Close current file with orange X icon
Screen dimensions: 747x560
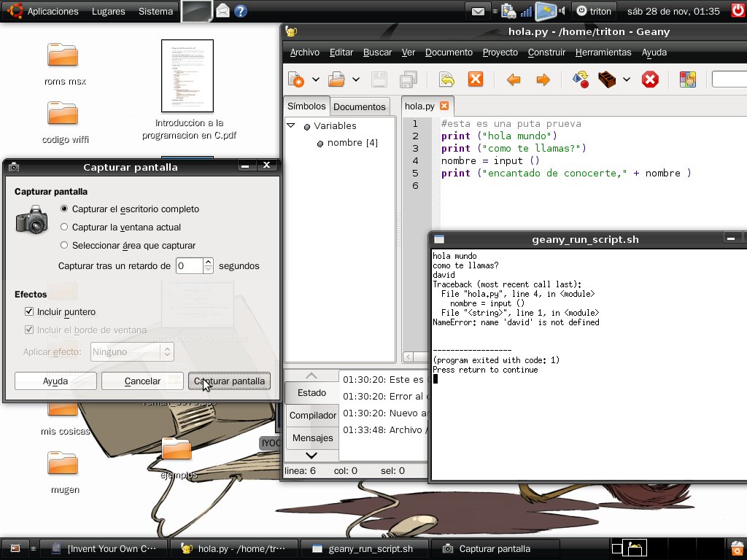coord(476,79)
